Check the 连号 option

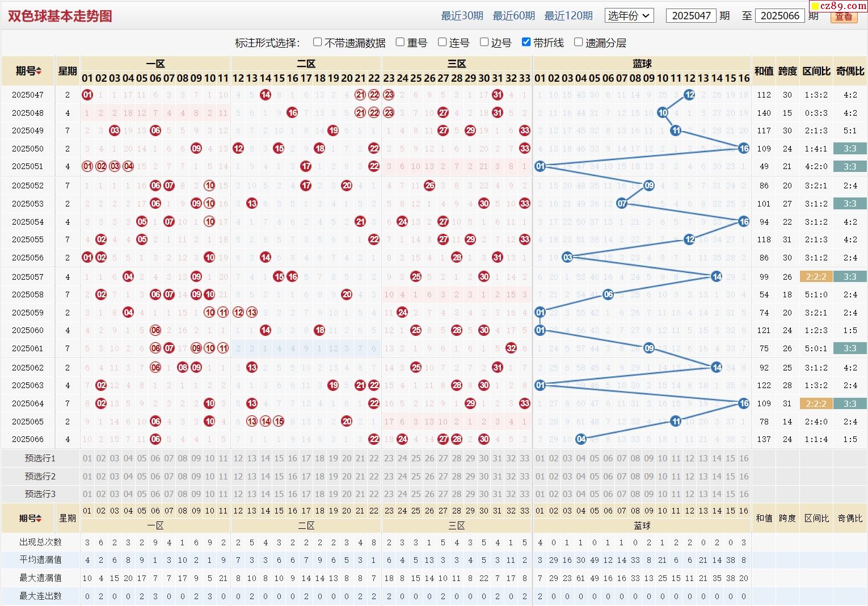point(443,42)
